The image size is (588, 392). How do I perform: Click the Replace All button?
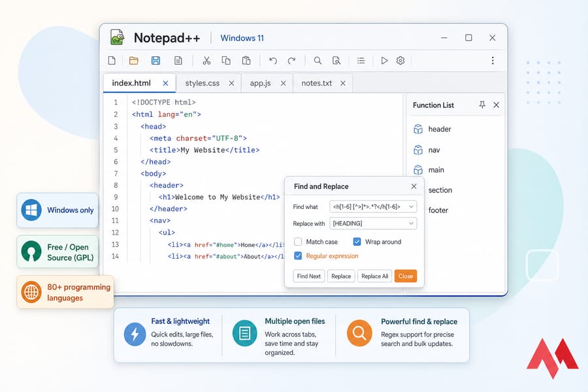click(x=374, y=276)
